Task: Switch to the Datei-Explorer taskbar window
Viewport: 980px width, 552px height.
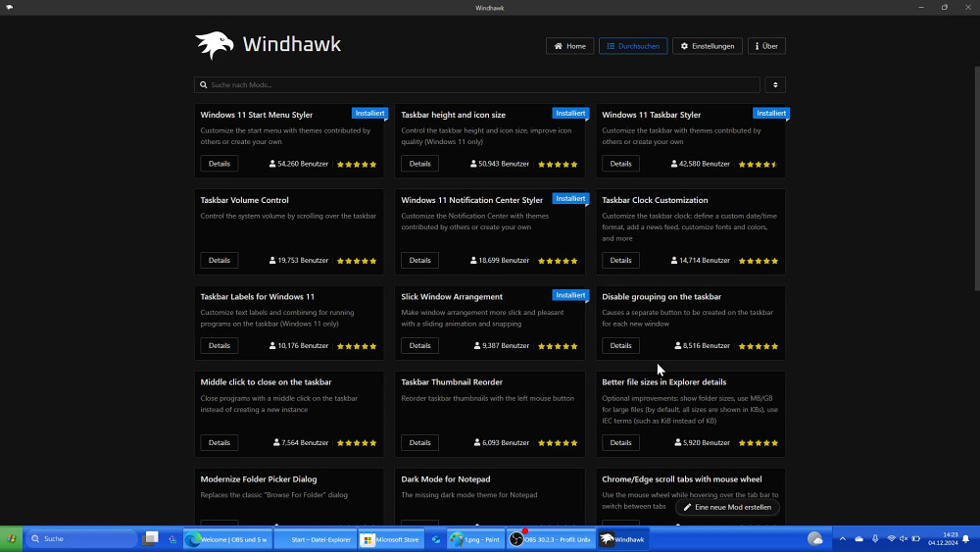Action: coord(316,539)
